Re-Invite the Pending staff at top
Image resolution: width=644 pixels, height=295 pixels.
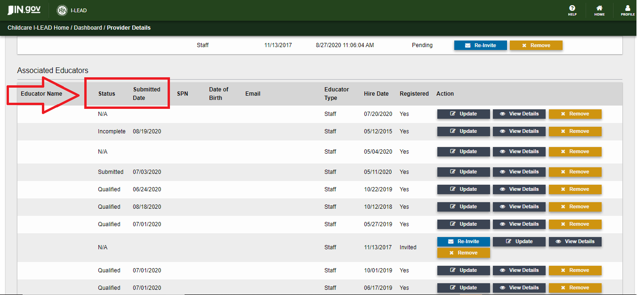pos(481,45)
